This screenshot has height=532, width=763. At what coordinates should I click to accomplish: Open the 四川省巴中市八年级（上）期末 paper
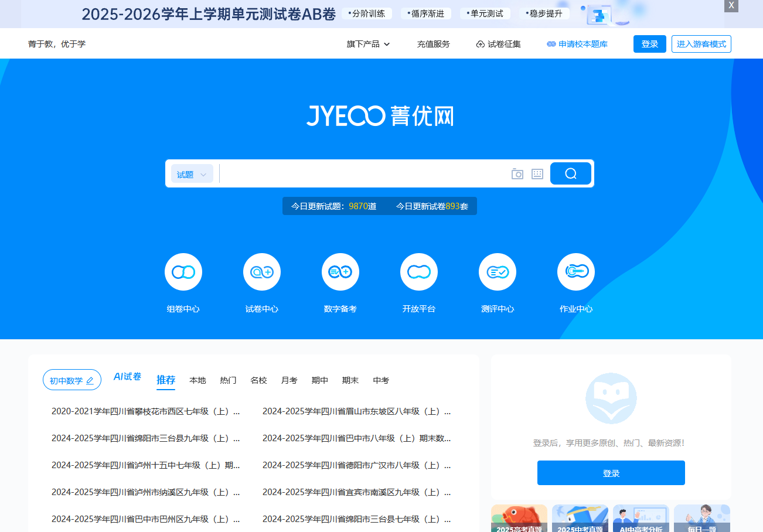(x=357, y=438)
